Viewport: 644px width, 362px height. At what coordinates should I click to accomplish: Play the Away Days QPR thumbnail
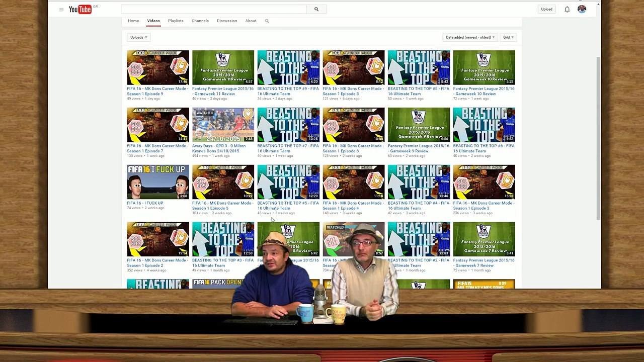(223, 125)
